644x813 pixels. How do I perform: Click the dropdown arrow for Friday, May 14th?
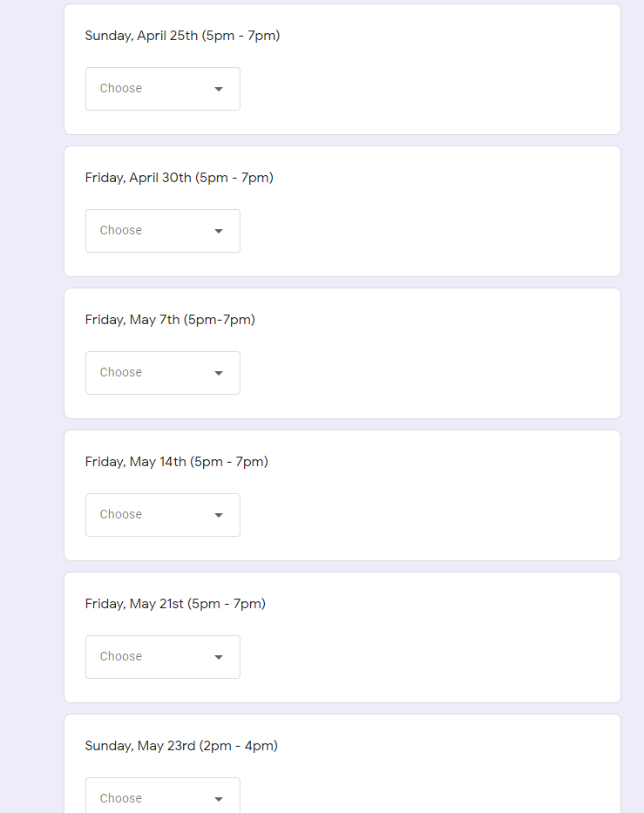click(219, 515)
